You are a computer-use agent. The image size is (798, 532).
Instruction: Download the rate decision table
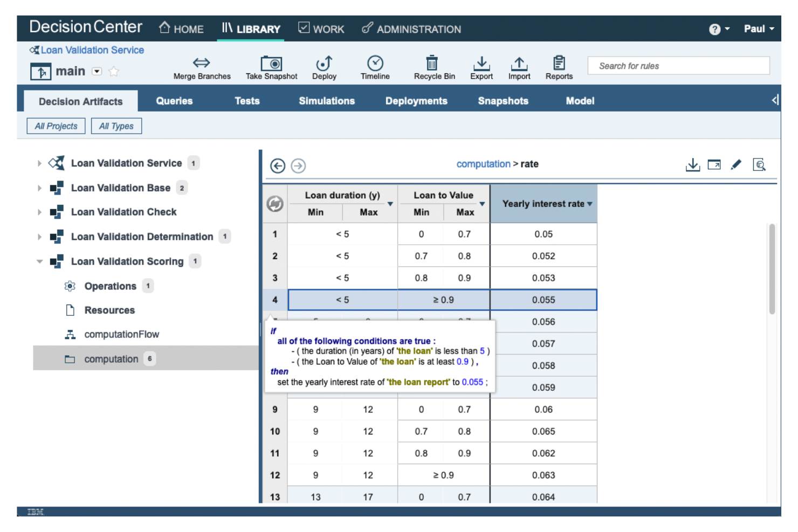693,164
